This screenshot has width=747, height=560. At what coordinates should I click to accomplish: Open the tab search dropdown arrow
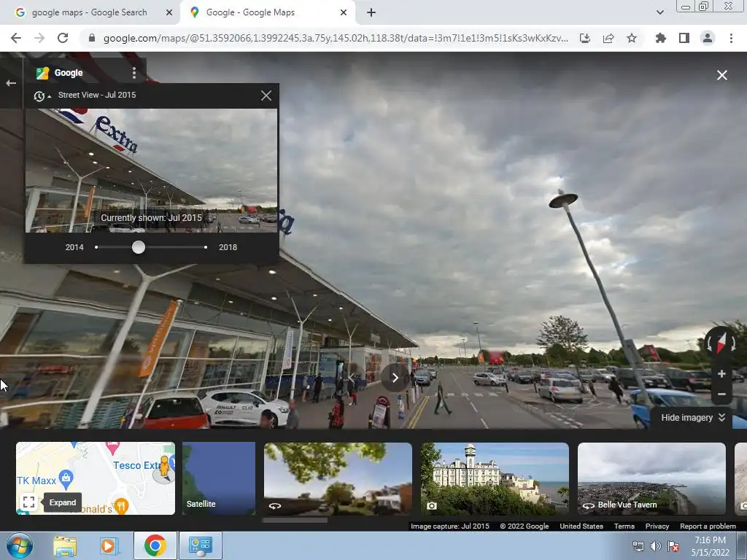tap(659, 12)
